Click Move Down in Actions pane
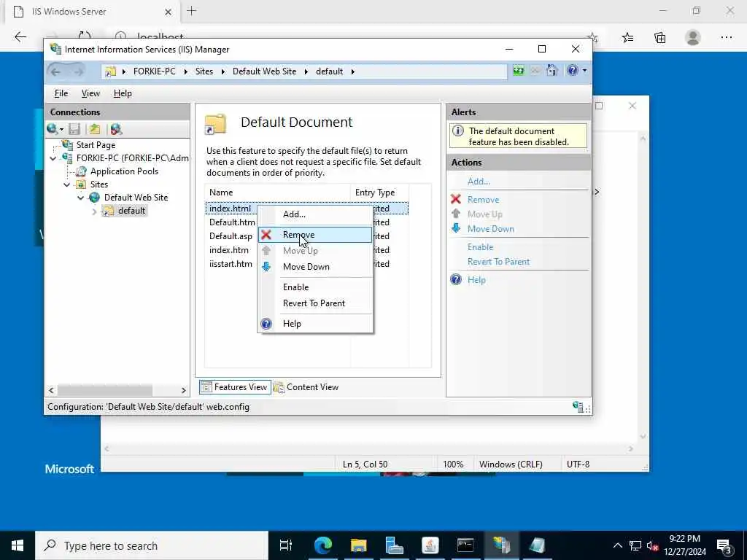 click(x=491, y=229)
